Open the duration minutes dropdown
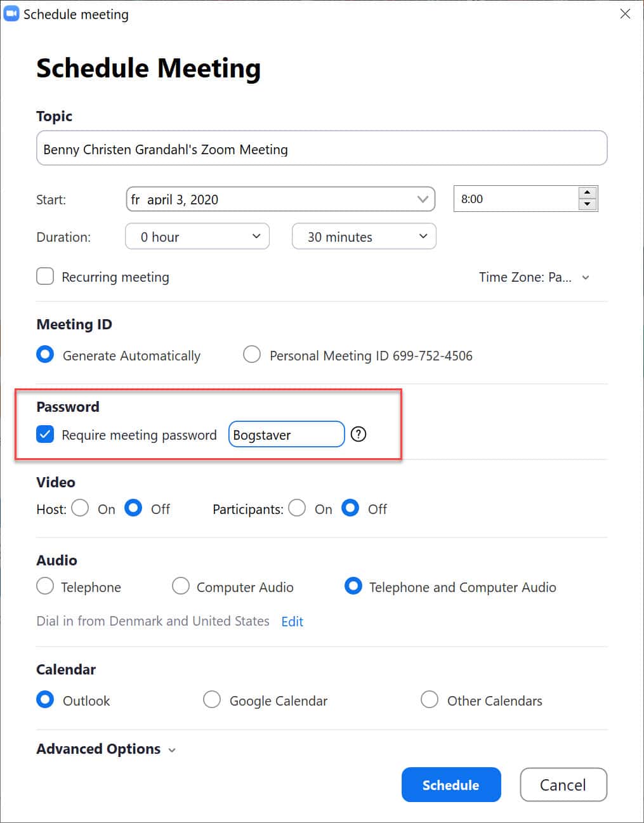This screenshot has height=823, width=644. [364, 237]
